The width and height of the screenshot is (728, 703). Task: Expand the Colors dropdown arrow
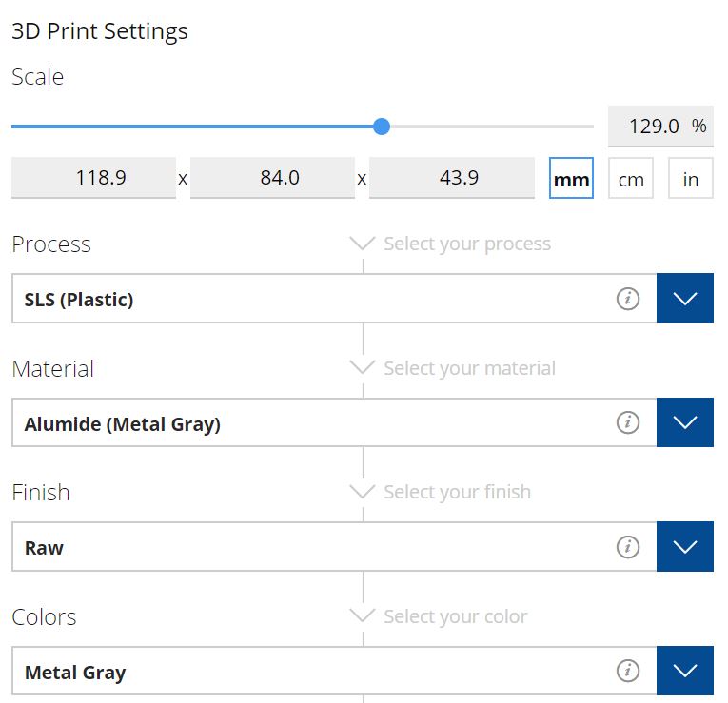(685, 671)
